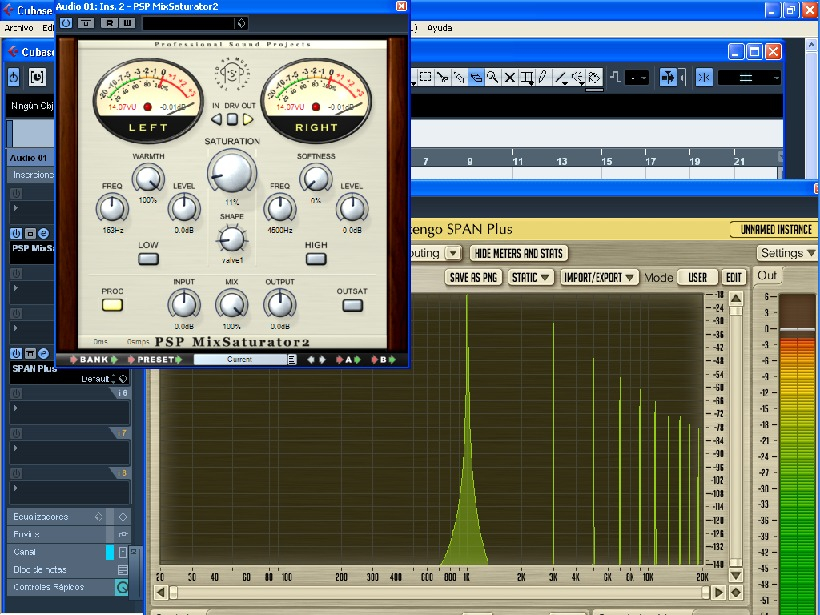The height and width of the screenshot is (615, 820).
Task: Toggle Write automation in plugin window
Action: tap(127, 23)
